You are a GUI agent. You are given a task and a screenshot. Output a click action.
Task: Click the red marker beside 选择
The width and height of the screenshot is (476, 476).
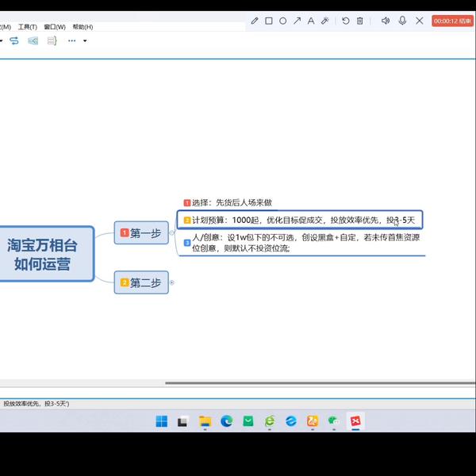point(187,203)
